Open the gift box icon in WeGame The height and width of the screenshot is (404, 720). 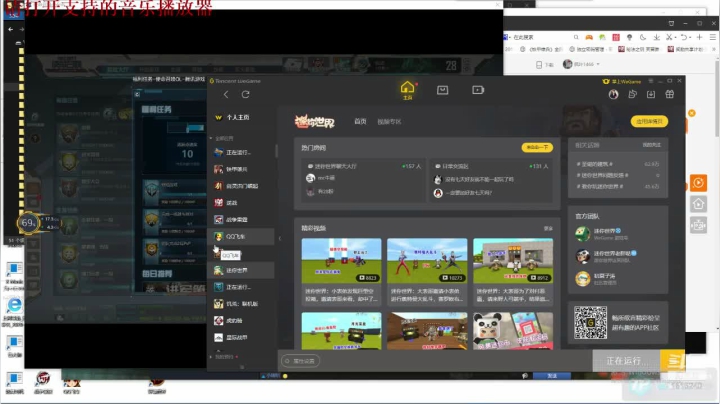669,94
